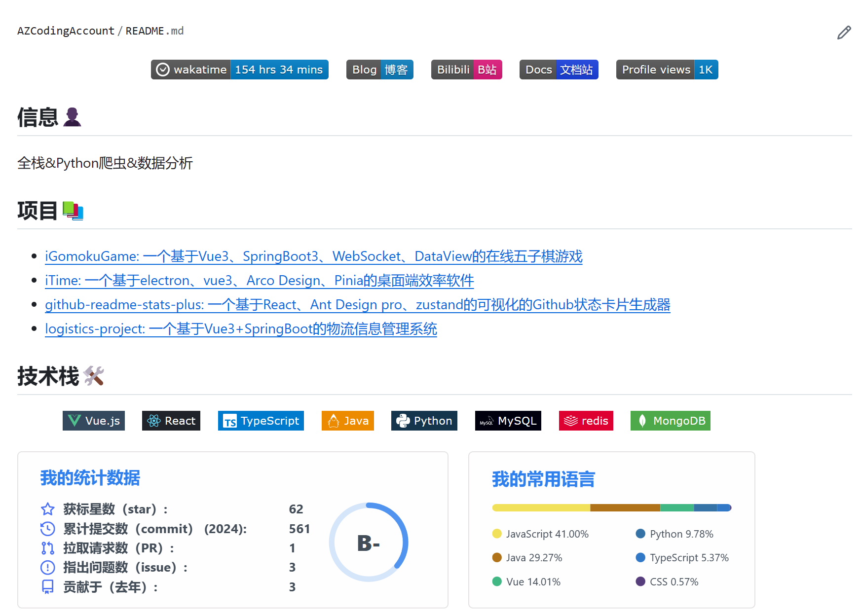
Task: Click the 获标星数（star）label
Action: pos(115,509)
